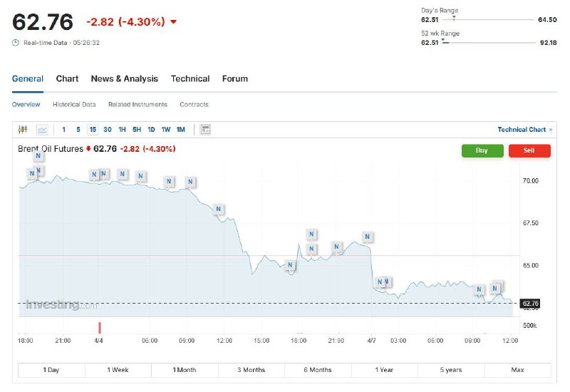Choose the 1D interval

[151, 130]
